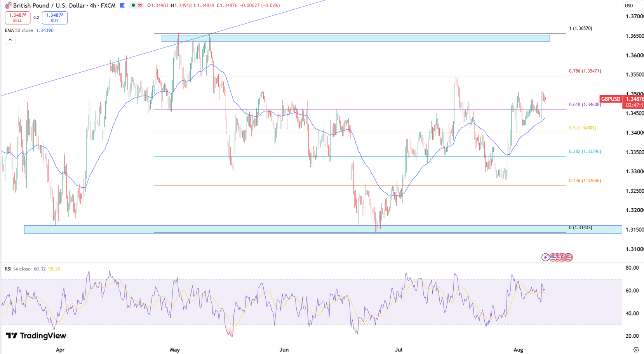The height and width of the screenshot is (354, 644).
Task: Click the open price O1.34903
Action: 158,5
